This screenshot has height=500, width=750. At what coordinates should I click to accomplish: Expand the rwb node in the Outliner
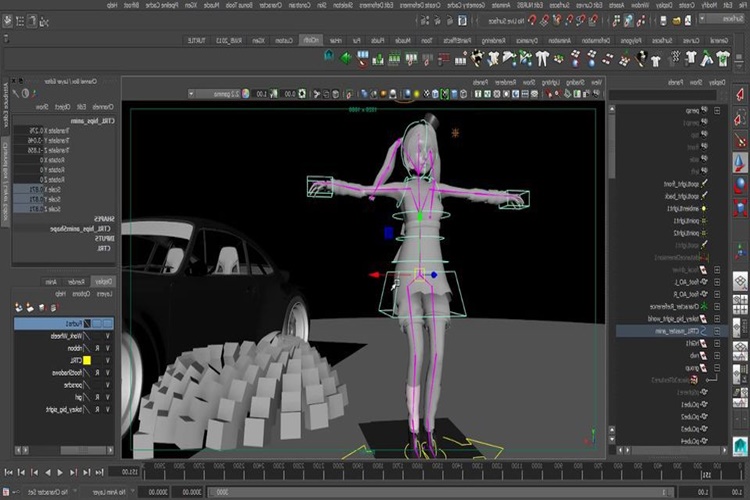click(717, 356)
